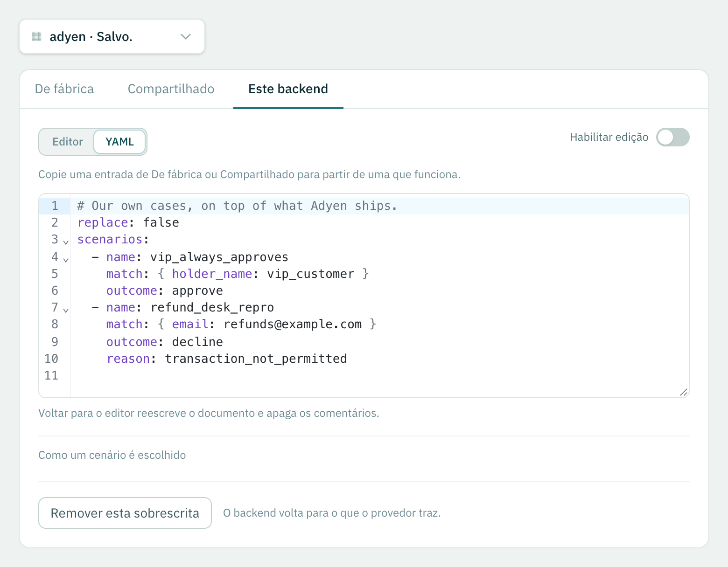Click the grid icon beside adyen
728x567 pixels.
tap(36, 36)
